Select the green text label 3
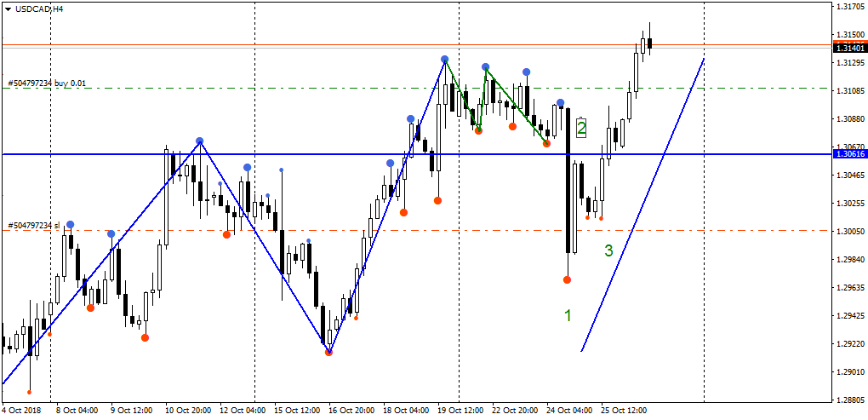The height and width of the screenshot is (420, 868). [x=608, y=250]
